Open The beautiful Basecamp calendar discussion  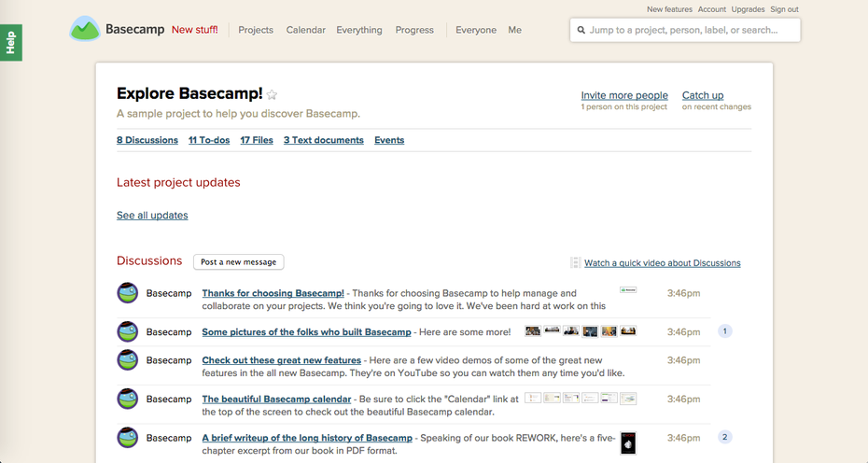click(276, 399)
